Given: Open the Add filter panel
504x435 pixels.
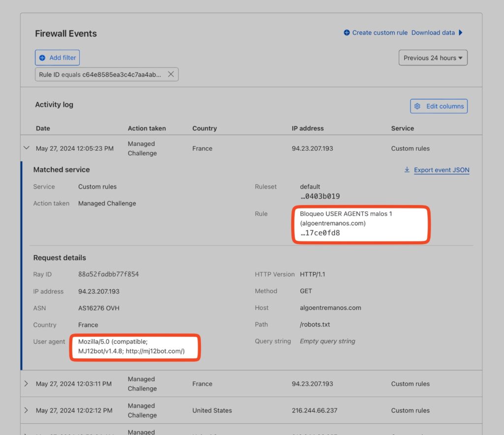Looking at the screenshot, I should (57, 58).
